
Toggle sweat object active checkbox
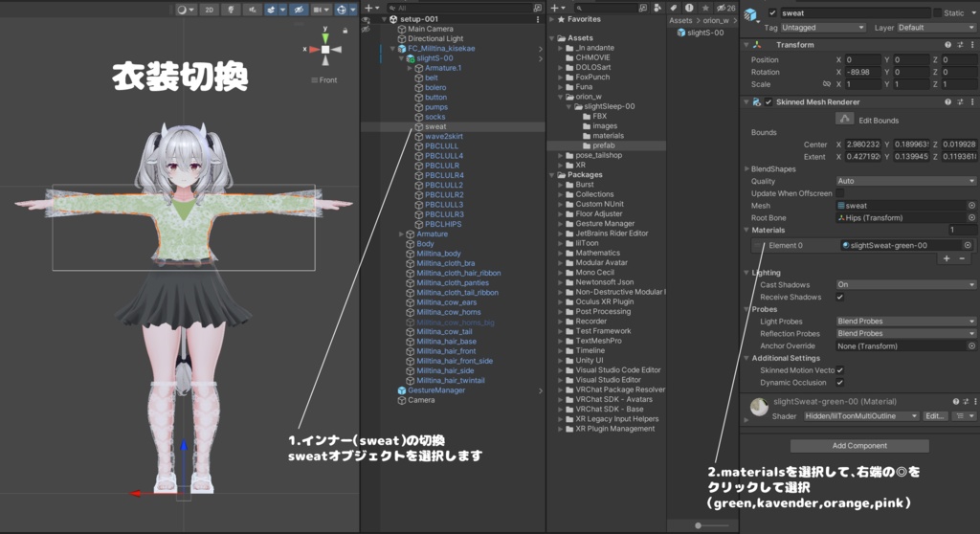click(772, 13)
